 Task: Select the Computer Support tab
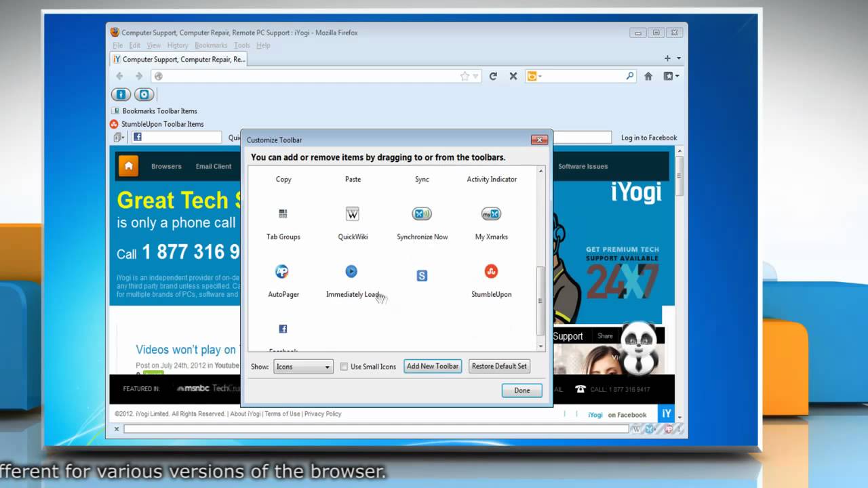(179, 59)
